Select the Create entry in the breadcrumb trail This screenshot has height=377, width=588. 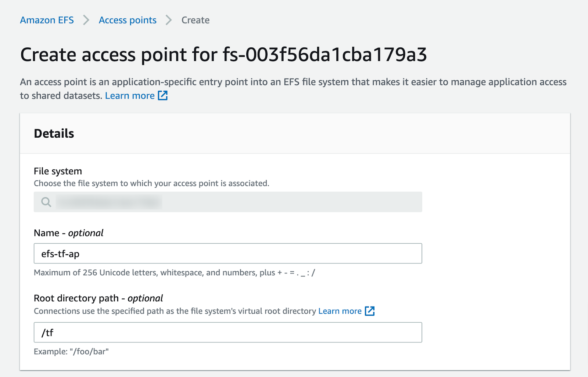(x=195, y=20)
